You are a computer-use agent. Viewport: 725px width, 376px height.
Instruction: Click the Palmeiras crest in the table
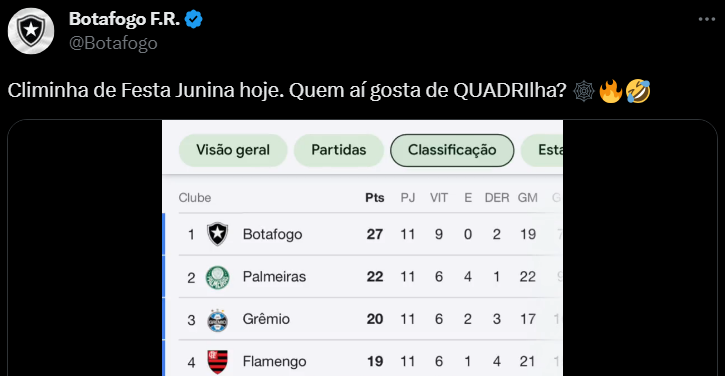[217, 277]
